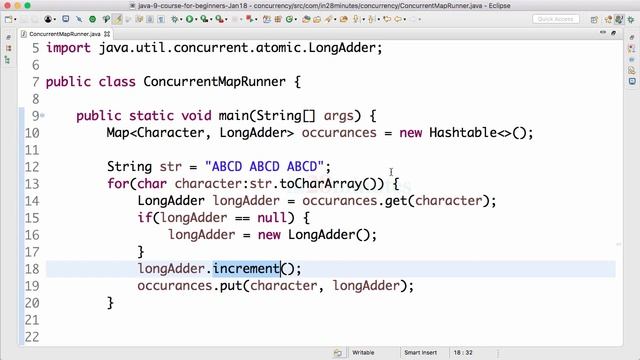Click the Back navigation arrow icon
Viewport: 640px width, 360px height.
[398, 19]
